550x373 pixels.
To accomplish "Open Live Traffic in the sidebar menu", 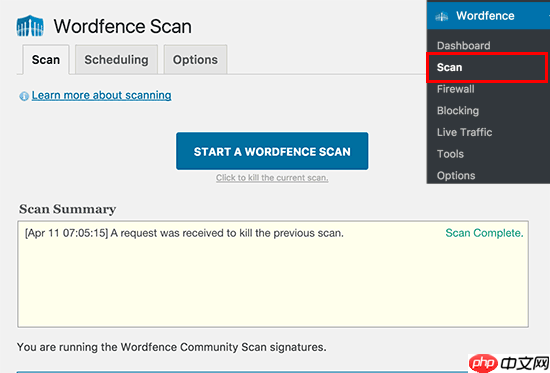I will click(x=464, y=132).
